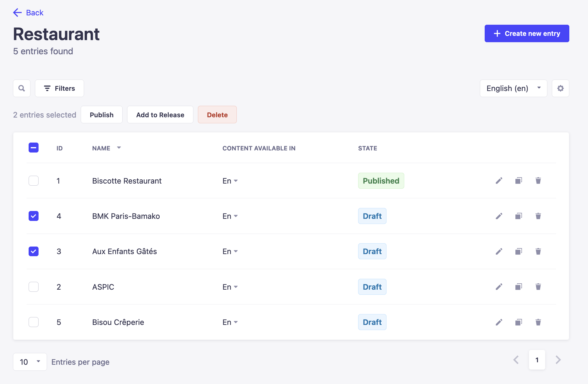The height and width of the screenshot is (384, 588).
Task: Clear all selections with the header checkbox
Action: tap(33, 148)
